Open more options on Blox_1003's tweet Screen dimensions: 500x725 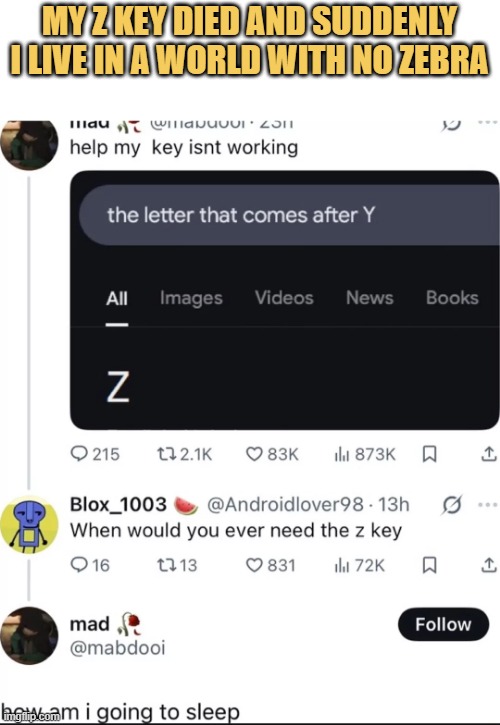(488, 504)
